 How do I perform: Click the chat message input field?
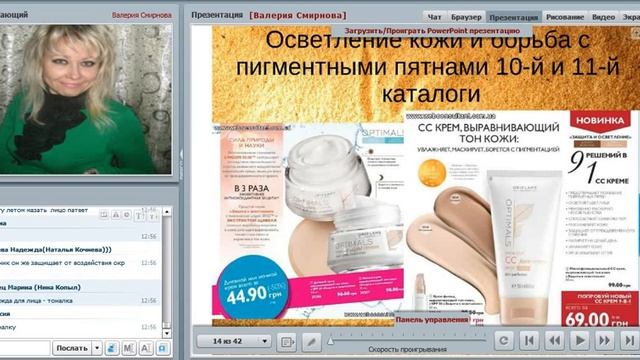(x=24, y=348)
